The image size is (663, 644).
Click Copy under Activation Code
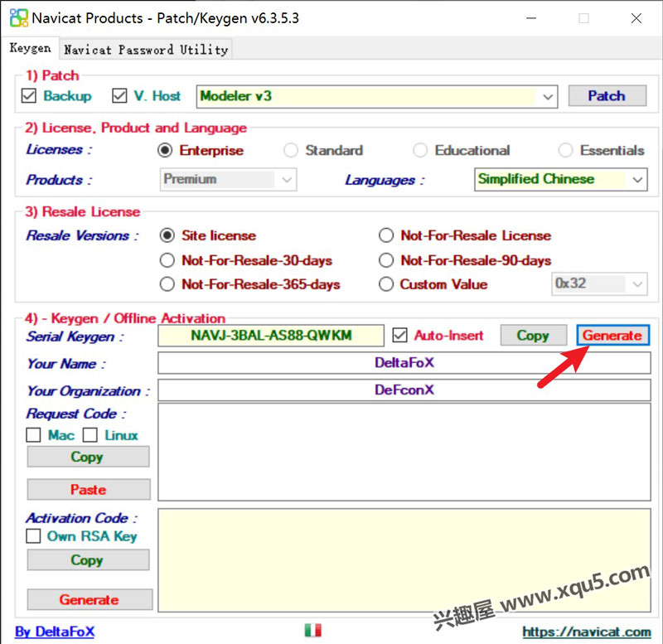[x=88, y=559]
